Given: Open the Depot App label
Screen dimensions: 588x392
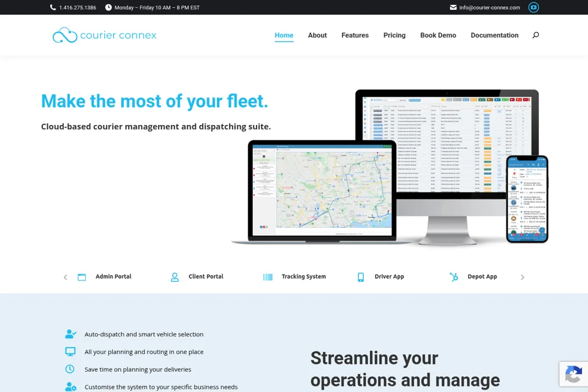Looking at the screenshot, I should [482, 276].
